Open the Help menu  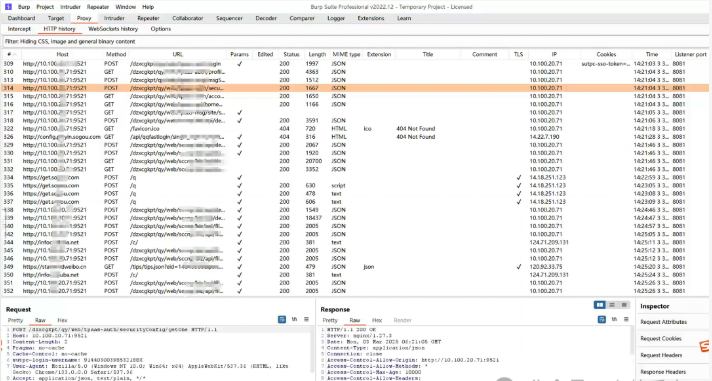148,7
